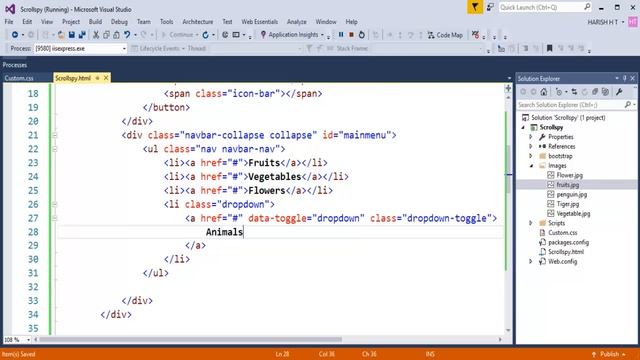640x360 pixels.
Task: Toggle Show All Files in Solution Explorer
Action: click(x=605, y=92)
